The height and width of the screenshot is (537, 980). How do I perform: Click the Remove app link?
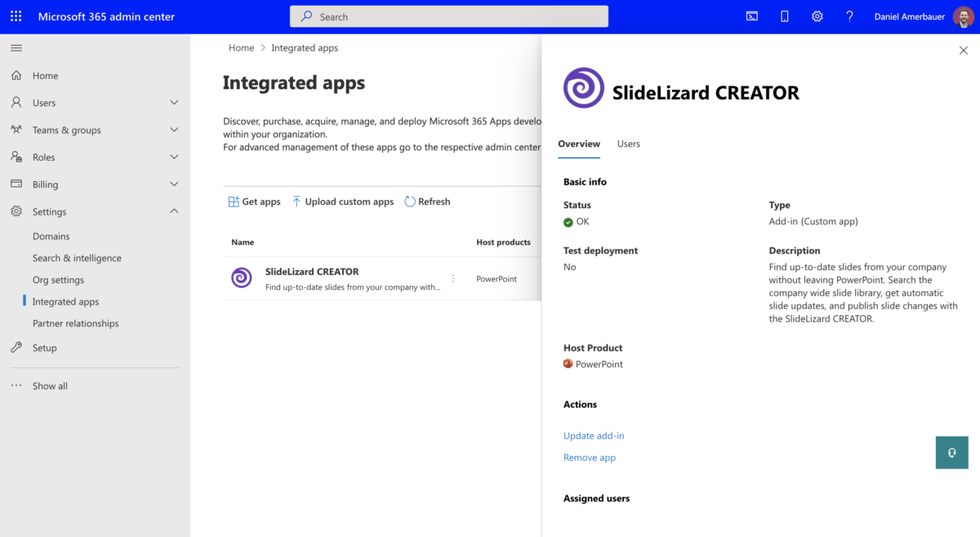pos(589,457)
